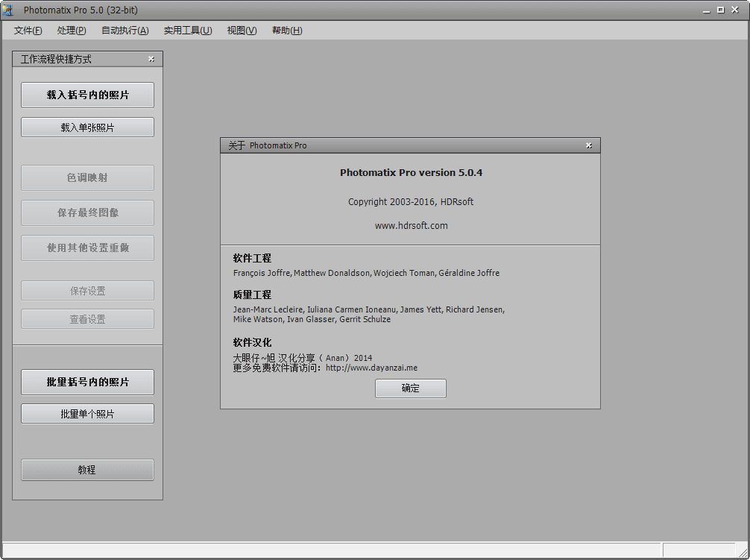Open the 帮助(H) menu

[x=287, y=31]
